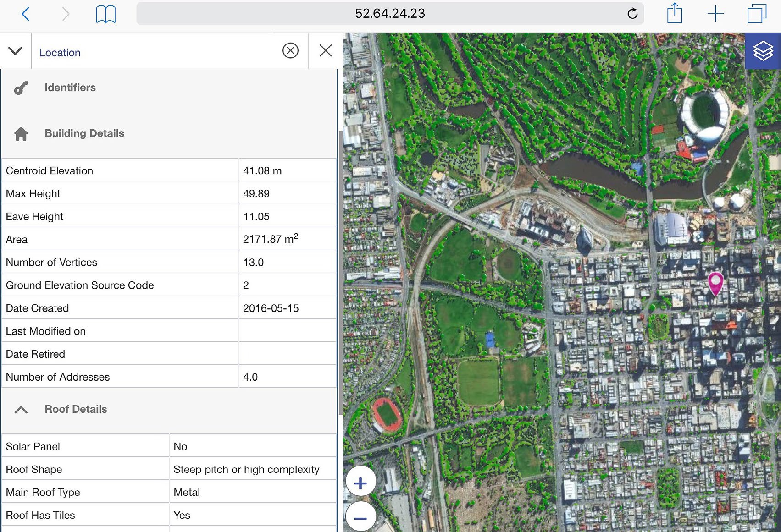781x532 pixels.
Task: Show all open browser tabs
Action: 755,14
